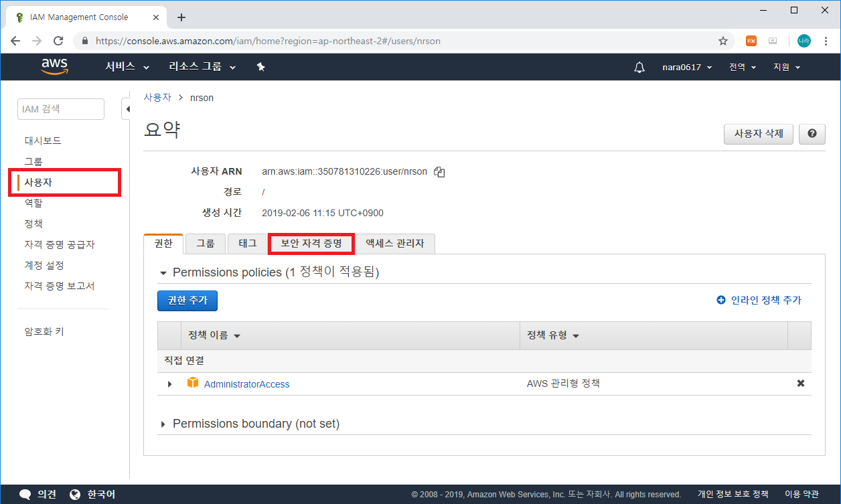Remove AdministratorAccess policy with X icon
Image resolution: width=841 pixels, height=504 pixels.
[x=800, y=384]
